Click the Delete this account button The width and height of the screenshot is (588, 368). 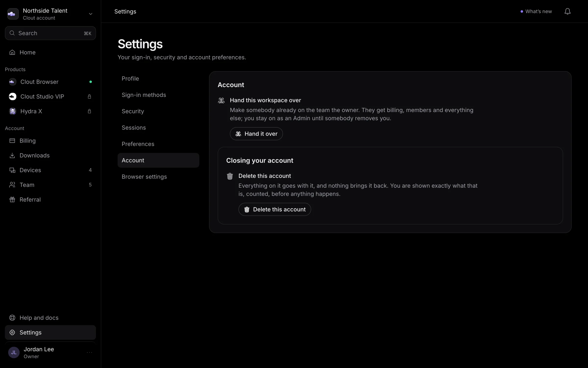point(275,209)
